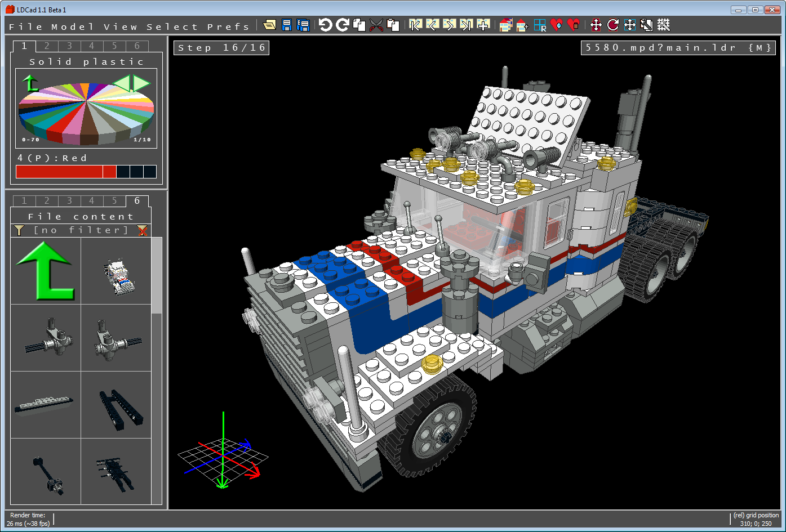Image resolution: width=786 pixels, height=532 pixels.
Task: Click the save file floppy icon
Action: click(x=287, y=25)
